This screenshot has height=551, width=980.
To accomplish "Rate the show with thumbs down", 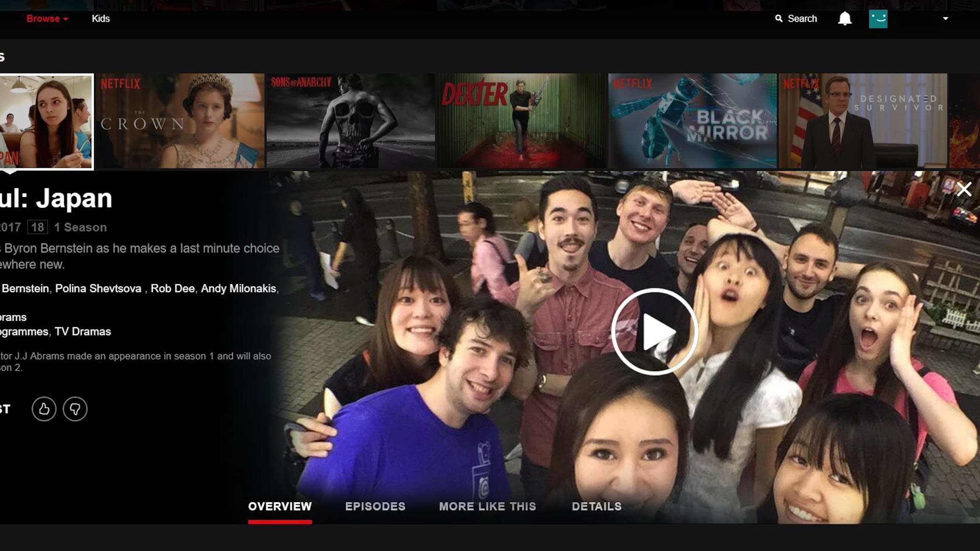I will click(x=75, y=409).
